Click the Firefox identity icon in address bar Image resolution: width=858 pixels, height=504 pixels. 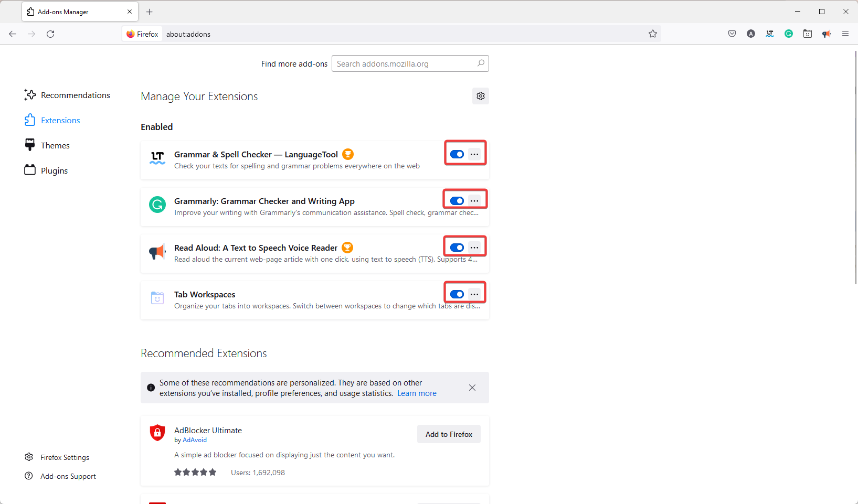[x=131, y=34]
